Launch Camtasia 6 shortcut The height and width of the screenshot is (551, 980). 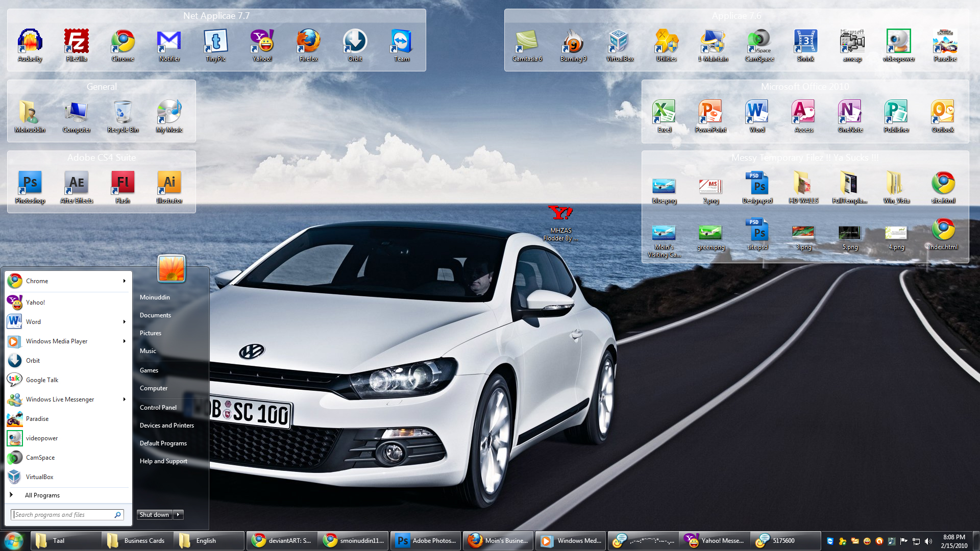(x=527, y=45)
